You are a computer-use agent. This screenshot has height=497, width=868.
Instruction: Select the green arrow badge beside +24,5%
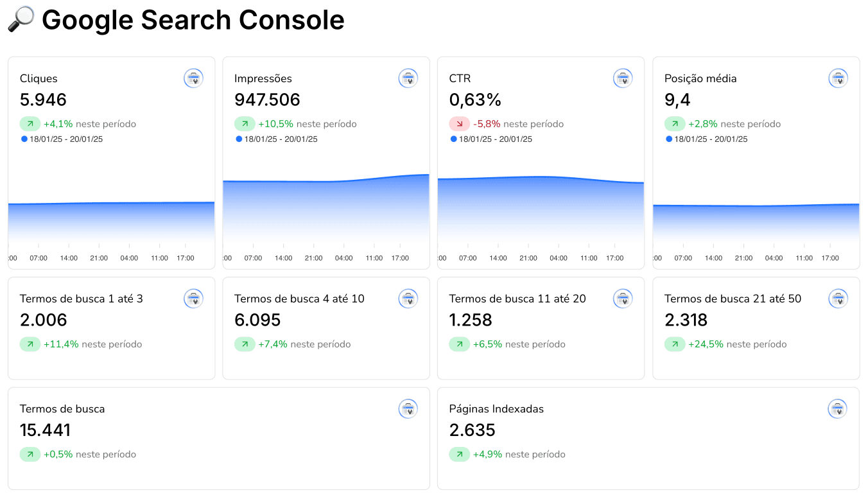[675, 344]
